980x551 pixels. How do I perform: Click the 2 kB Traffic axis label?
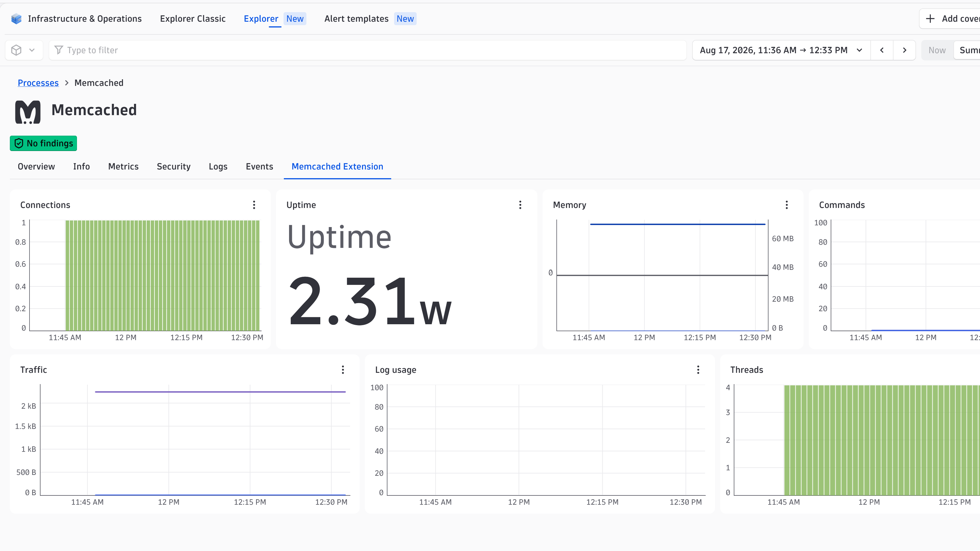[x=29, y=406]
